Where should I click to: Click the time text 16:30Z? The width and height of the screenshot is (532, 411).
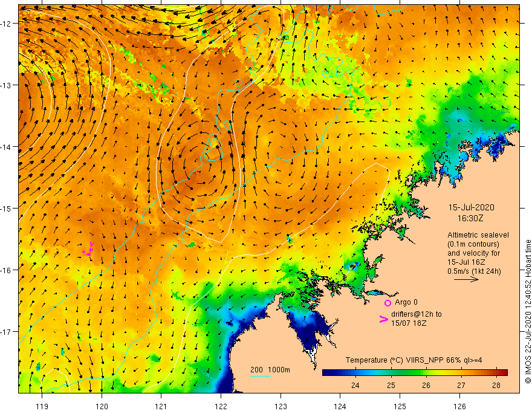click(x=470, y=218)
